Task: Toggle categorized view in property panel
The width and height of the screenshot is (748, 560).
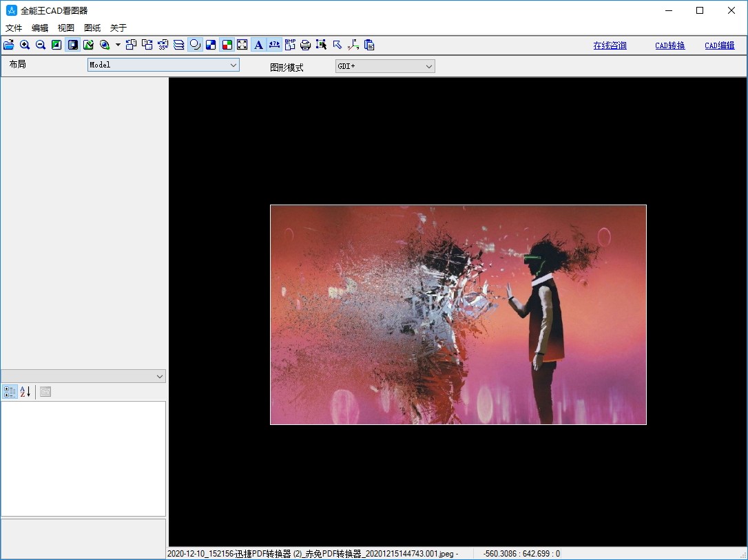Action: click(x=10, y=392)
